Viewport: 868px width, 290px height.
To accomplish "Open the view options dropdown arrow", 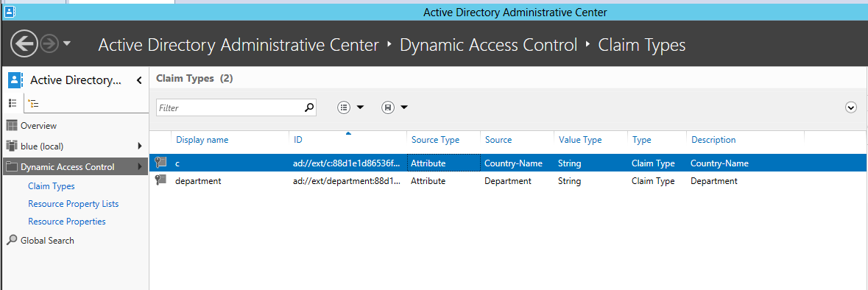I will (360, 107).
